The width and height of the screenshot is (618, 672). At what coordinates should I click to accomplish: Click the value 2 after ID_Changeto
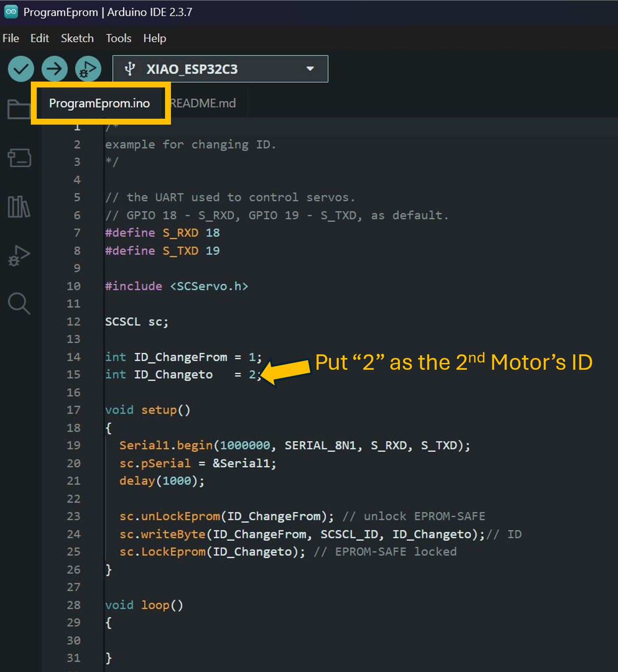(x=252, y=375)
